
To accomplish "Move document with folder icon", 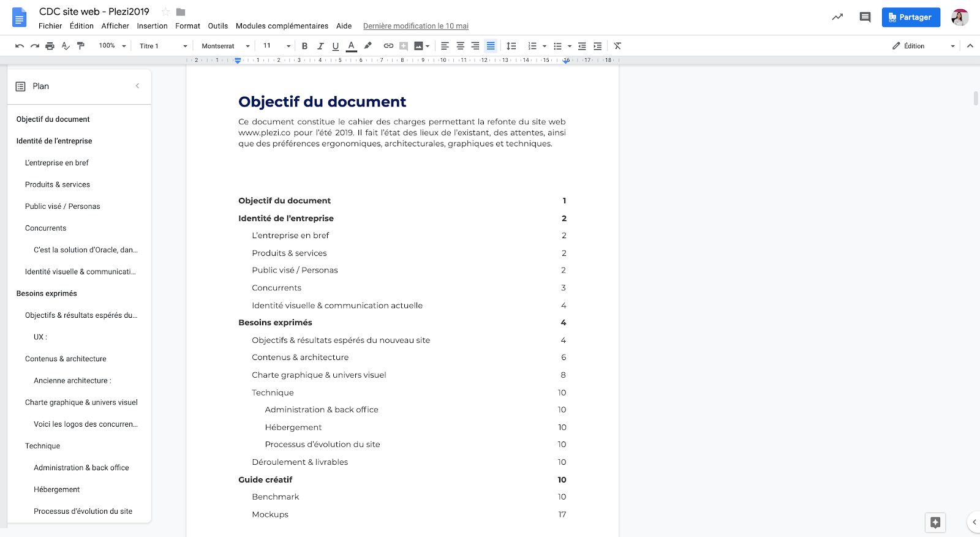I will point(181,12).
